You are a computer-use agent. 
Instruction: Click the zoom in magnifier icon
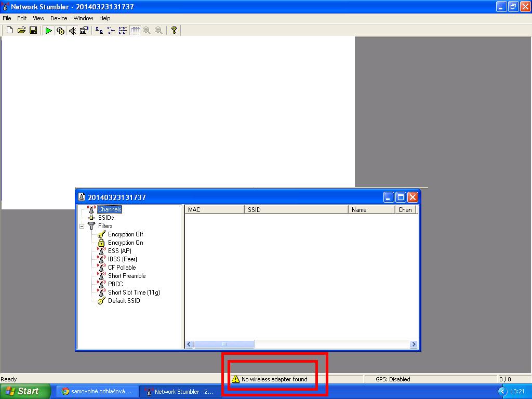click(147, 31)
